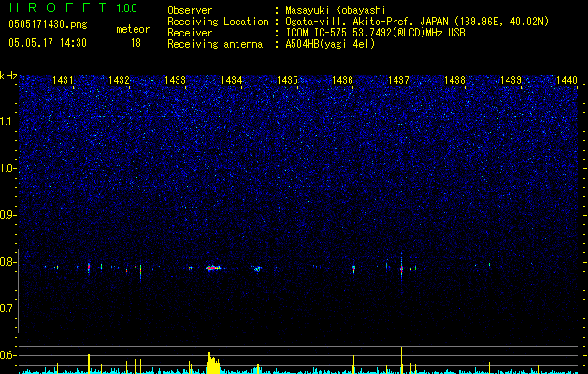The height and width of the screenshot is (374, 588).
Task: Click the 1439 time axis label
Action: click(511, 80)
